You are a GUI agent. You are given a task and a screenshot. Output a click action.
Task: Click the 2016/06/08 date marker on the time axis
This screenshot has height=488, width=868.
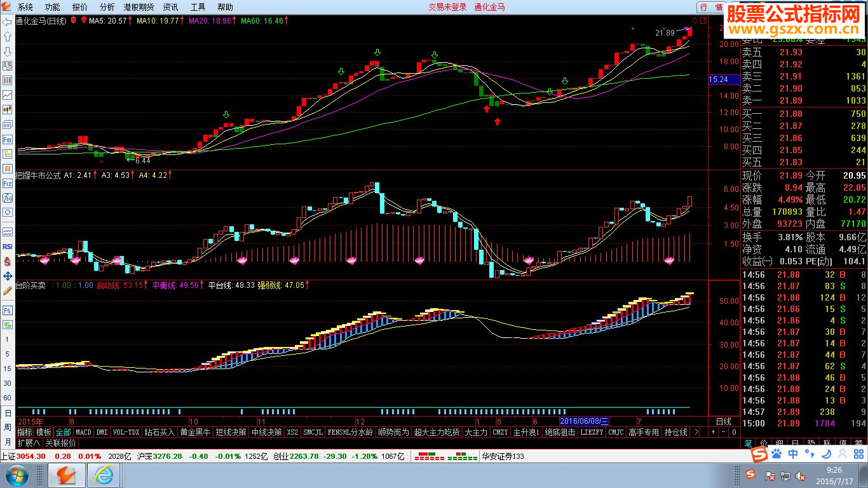584,421
